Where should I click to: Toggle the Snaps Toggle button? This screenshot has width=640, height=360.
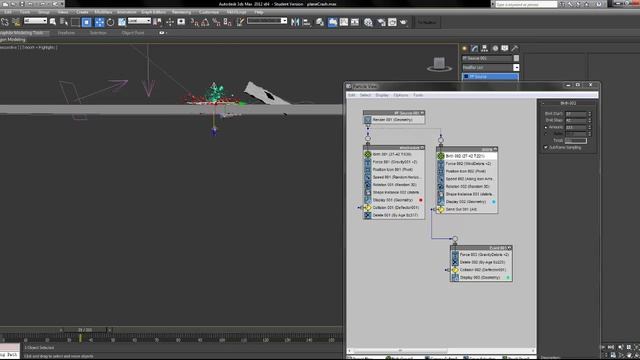[195, 22]
